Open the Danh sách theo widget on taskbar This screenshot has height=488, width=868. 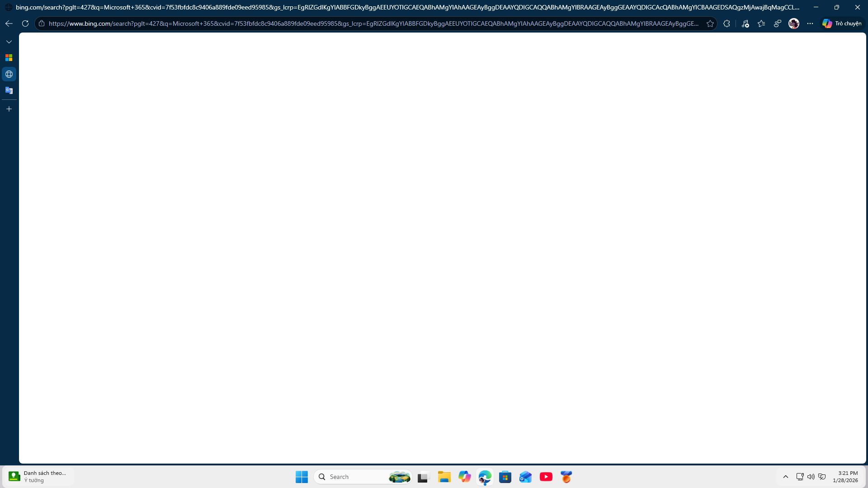(38, 477)
